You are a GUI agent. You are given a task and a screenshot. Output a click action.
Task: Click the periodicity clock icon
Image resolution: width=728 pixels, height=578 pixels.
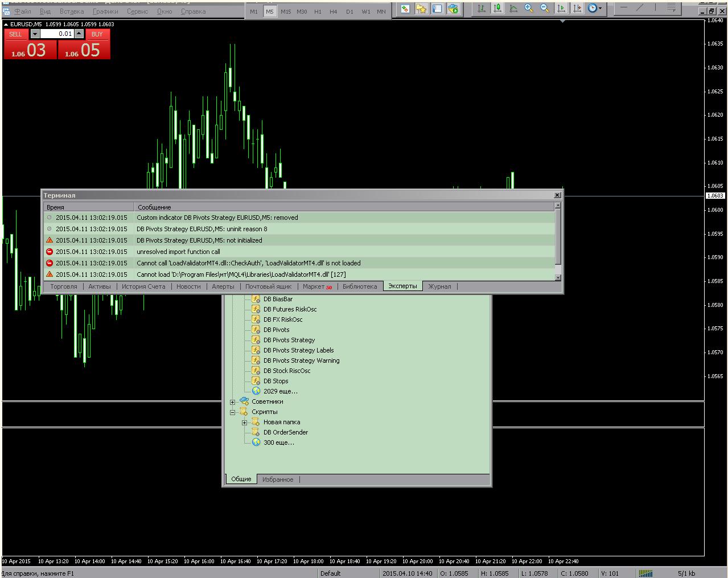coord(593,8)
